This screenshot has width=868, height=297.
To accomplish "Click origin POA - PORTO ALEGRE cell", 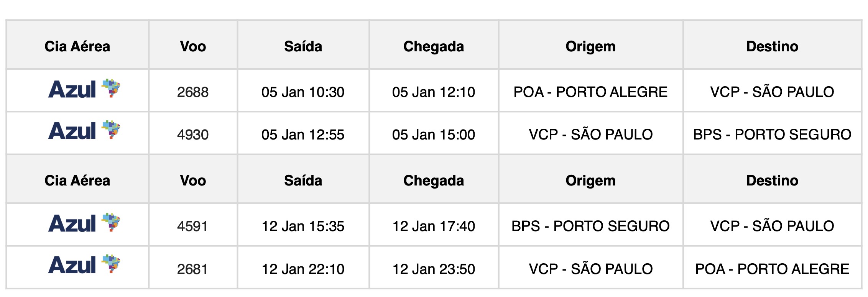I will point(590,92).
